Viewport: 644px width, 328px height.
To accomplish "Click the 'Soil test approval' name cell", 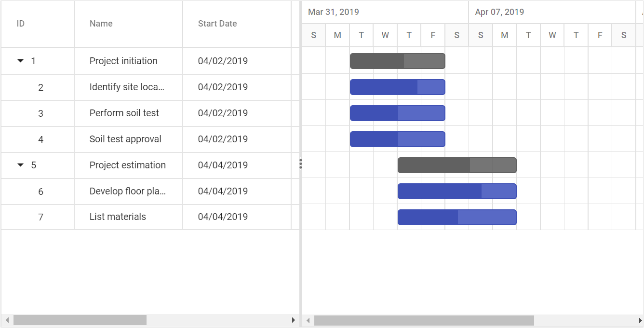I will pyautogui.click(x=129, y=139).
